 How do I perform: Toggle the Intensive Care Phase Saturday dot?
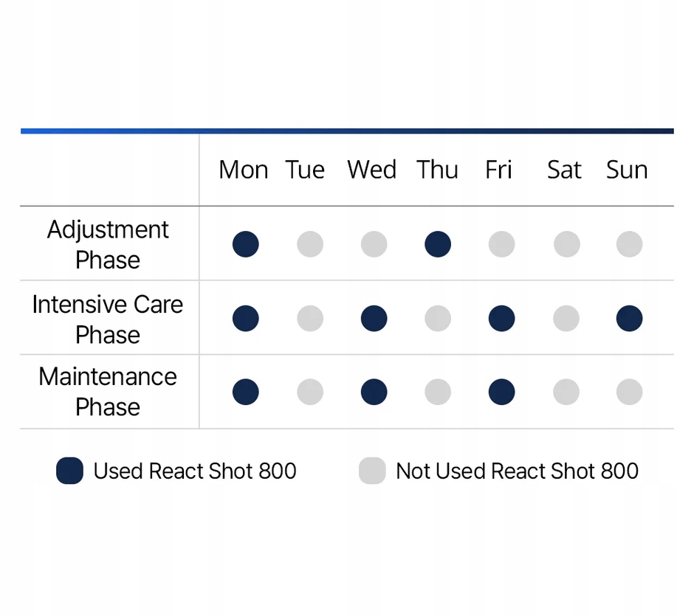pyautogui.click(x=566, y=319)
